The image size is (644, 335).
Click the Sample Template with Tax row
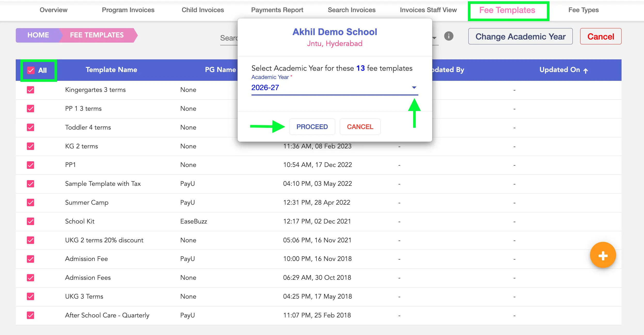(x=318, y=184)
